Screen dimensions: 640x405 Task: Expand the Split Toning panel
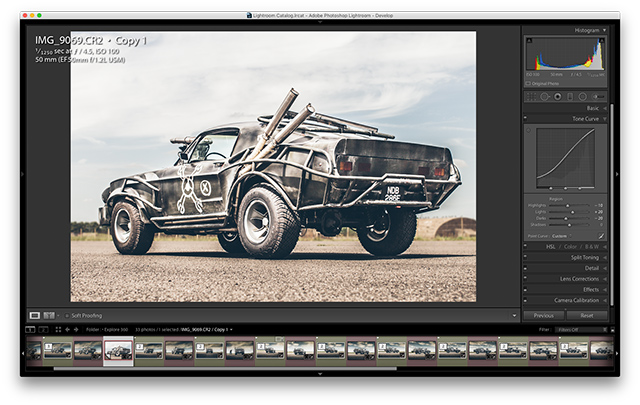coord(584,257)
